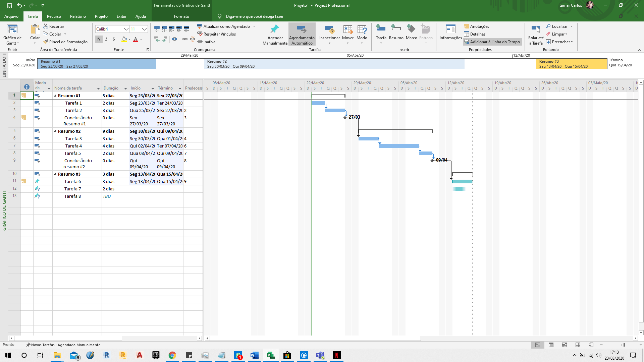Click the Inspecionar task icon
The width and height of the screenshot is (644, 362).
point(329,30)
